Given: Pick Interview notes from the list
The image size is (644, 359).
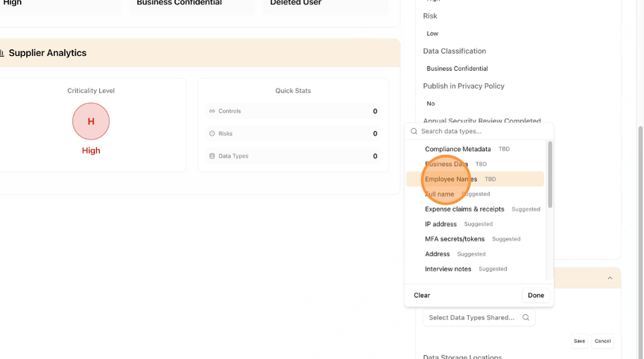Looking at the screenshot, I should [448, 269].
